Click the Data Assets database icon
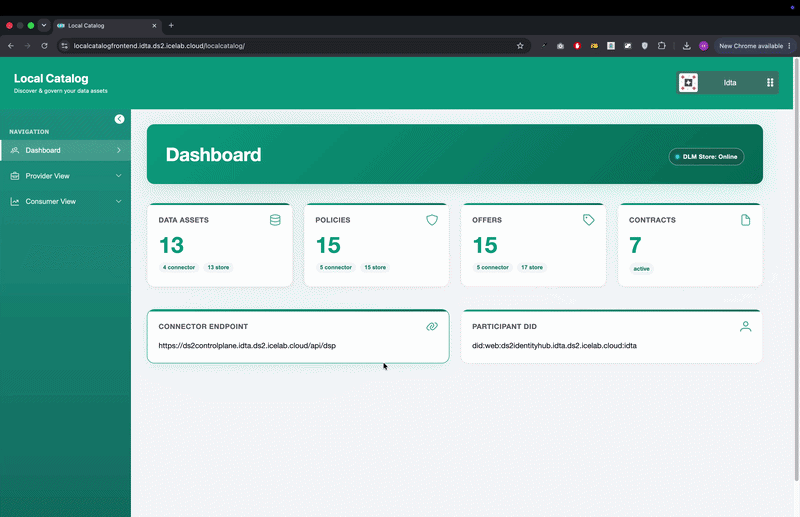Image resolution: width=800 pixels, height=517 pixels. pos(275,220)
